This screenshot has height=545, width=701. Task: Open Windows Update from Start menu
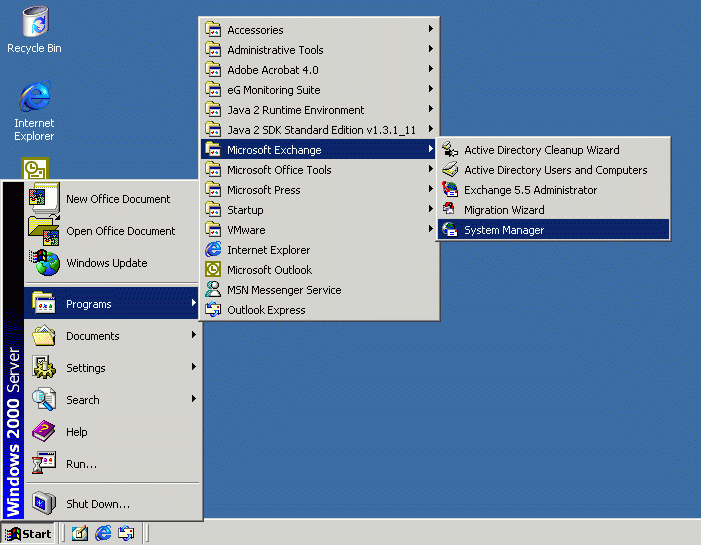pyautogui.click(x=112, y=262)
